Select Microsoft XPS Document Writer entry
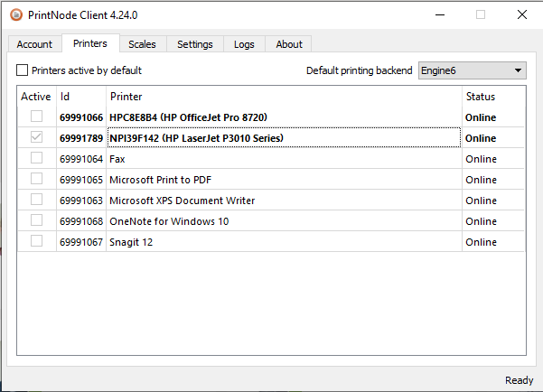 183,201
